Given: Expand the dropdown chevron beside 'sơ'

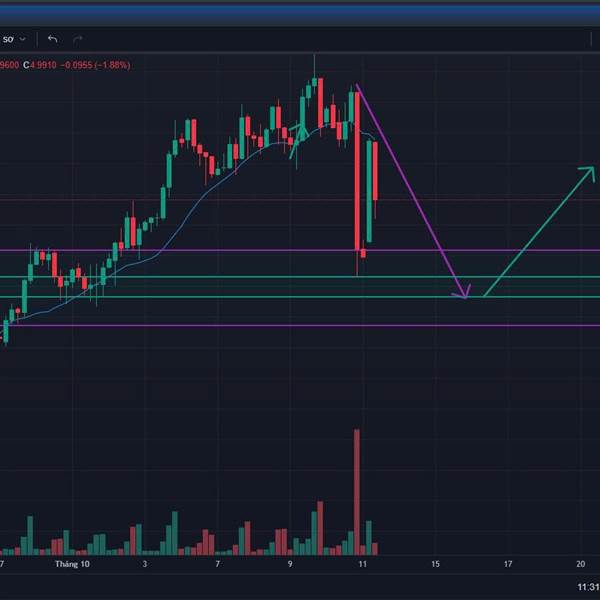Looking at the screenshot, I should pyautogui.click(x=23, y=39).
